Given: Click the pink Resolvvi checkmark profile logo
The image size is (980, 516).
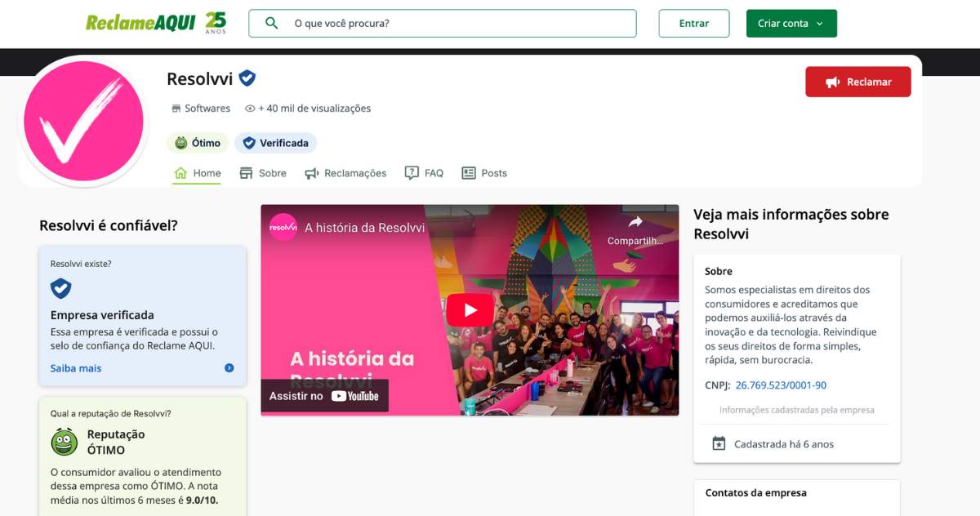Looking at the screenshot, I should click(83, 122).
